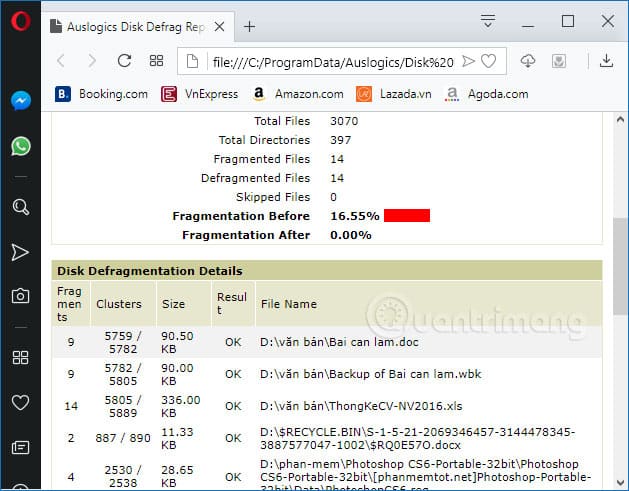
Task: Open the sidebar news icon
Action: point(20,447)
